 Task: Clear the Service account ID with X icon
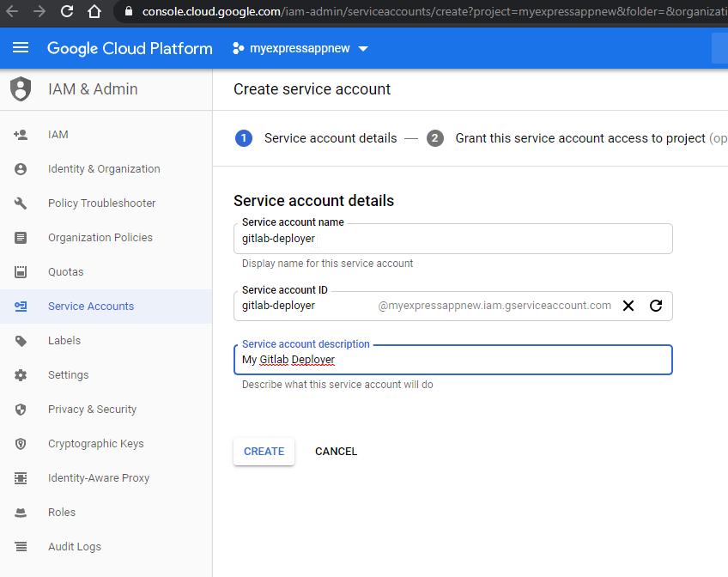[x=628, y=306]
